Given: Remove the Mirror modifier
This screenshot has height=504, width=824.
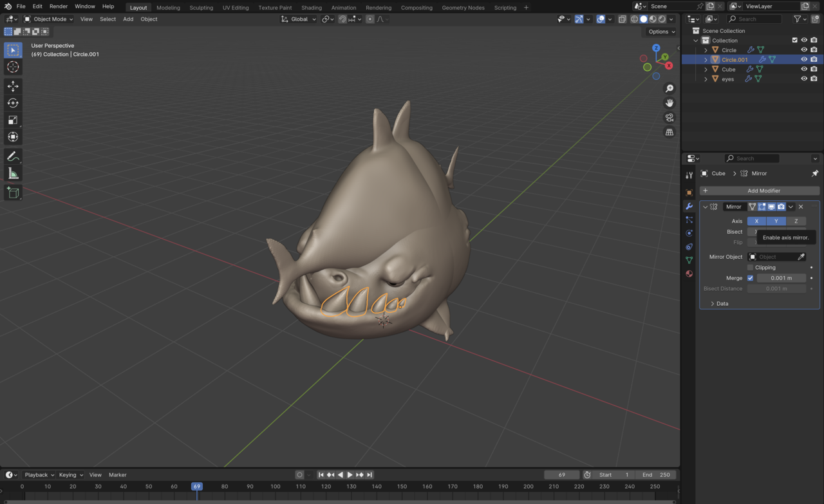Looking at the screenshot, I should (801, 207).
